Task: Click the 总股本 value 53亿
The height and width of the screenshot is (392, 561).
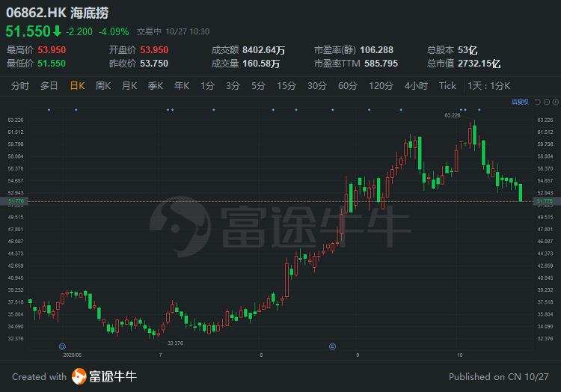Action: 467,50
